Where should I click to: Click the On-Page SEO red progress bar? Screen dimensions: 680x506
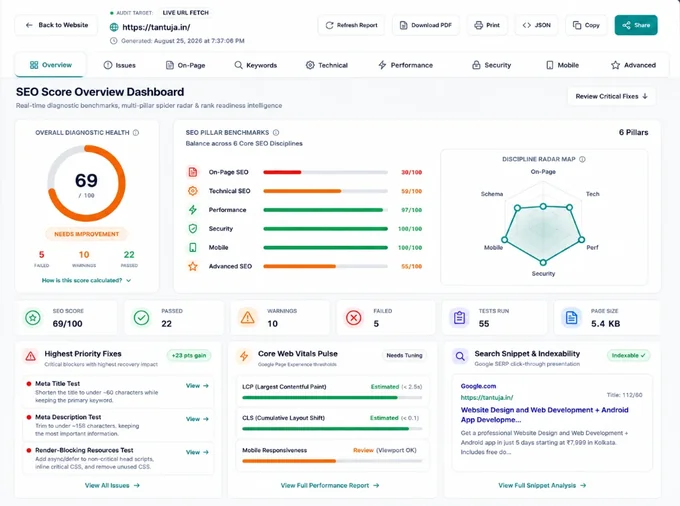282,172
